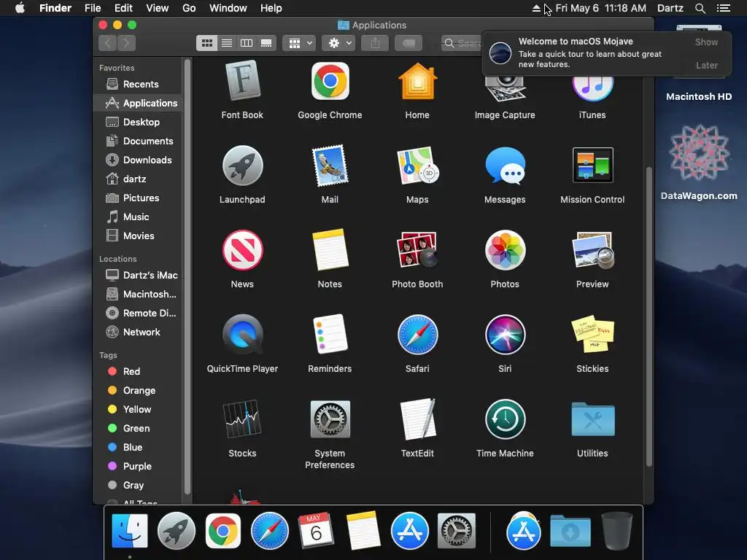
Task: Open the Font Book application
Action: (x=242, y=81)
